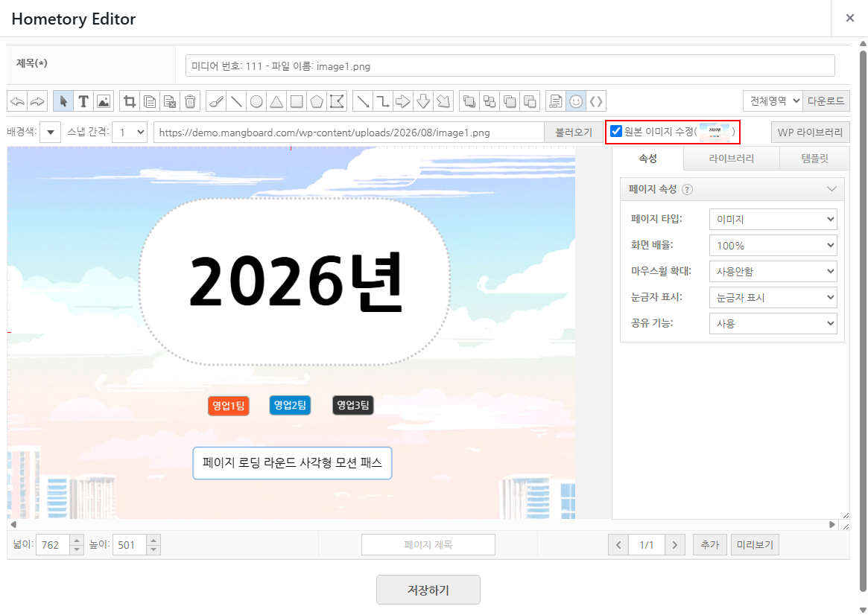
Task: Switch to the 템플릿 tab
Action: 814,159
